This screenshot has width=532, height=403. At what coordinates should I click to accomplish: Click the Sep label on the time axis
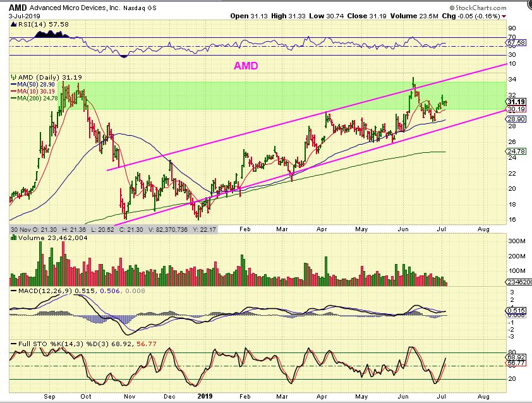[49, 397]
